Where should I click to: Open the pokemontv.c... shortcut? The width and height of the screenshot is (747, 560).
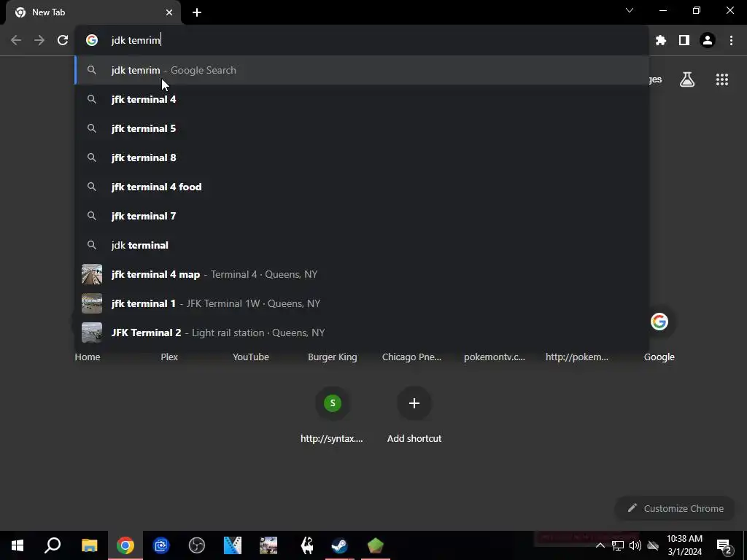(495, 357)
